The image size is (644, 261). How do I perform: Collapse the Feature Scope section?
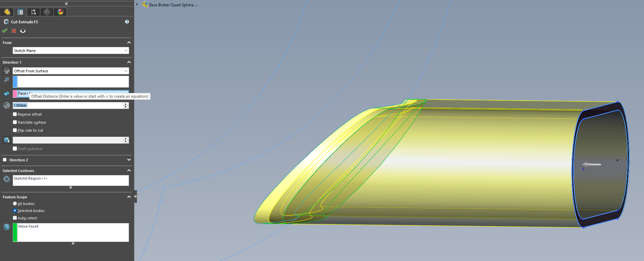point(129,197)
